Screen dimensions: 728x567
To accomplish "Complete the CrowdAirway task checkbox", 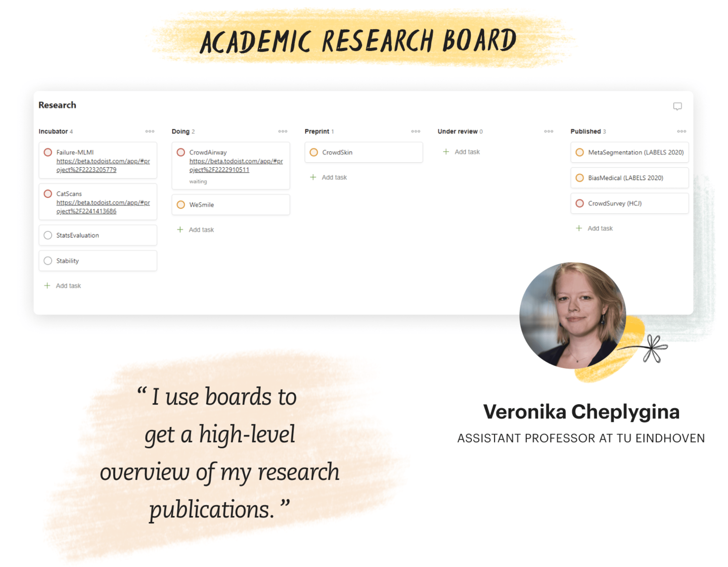I will 181,152.
